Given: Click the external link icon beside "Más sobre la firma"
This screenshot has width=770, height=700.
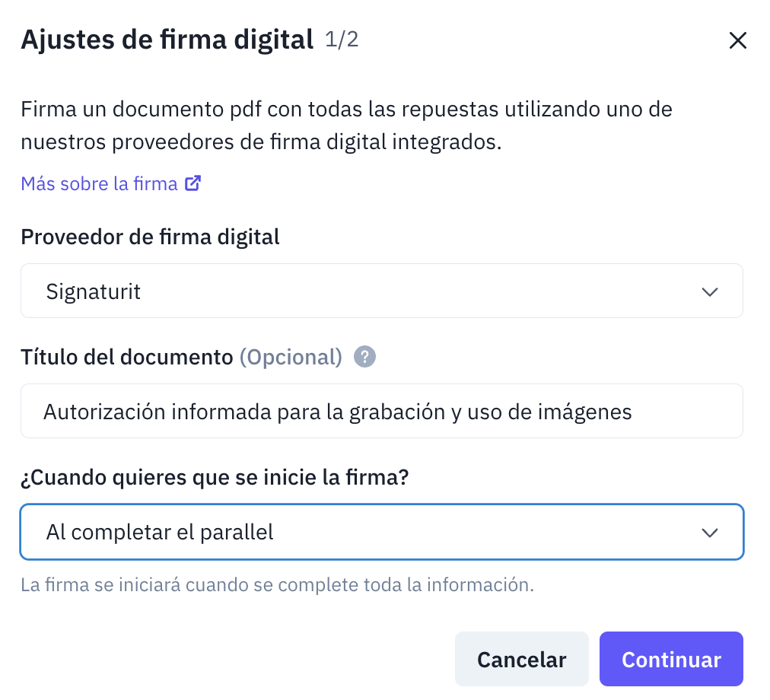Looking at the screenshot, I should [192, 183].
